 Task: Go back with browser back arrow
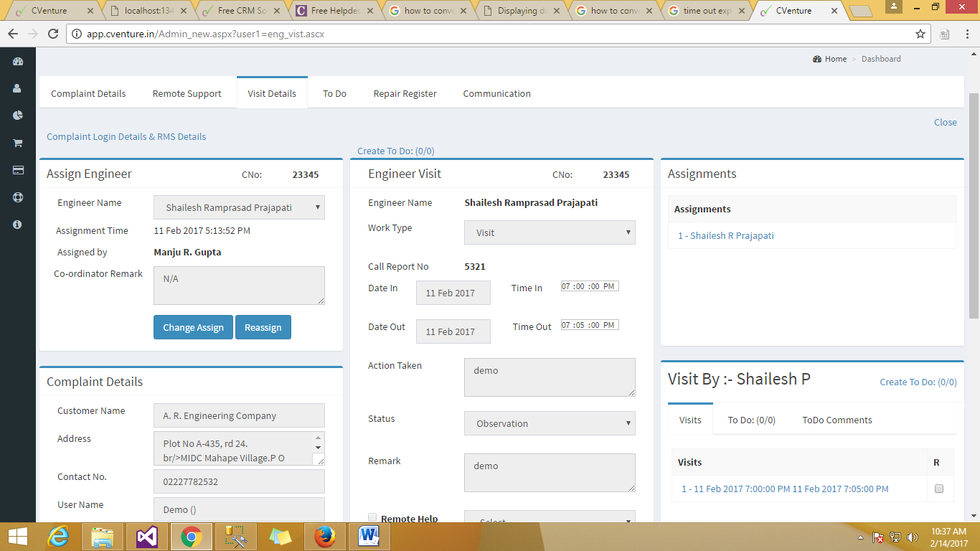(13, 34)
